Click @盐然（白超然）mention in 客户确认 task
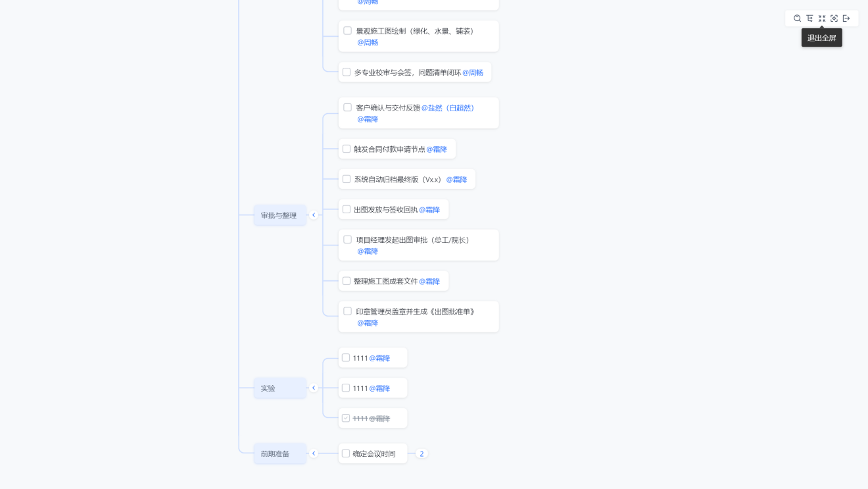The height and width of the screenshot is (489, 868). click(448, 108)
